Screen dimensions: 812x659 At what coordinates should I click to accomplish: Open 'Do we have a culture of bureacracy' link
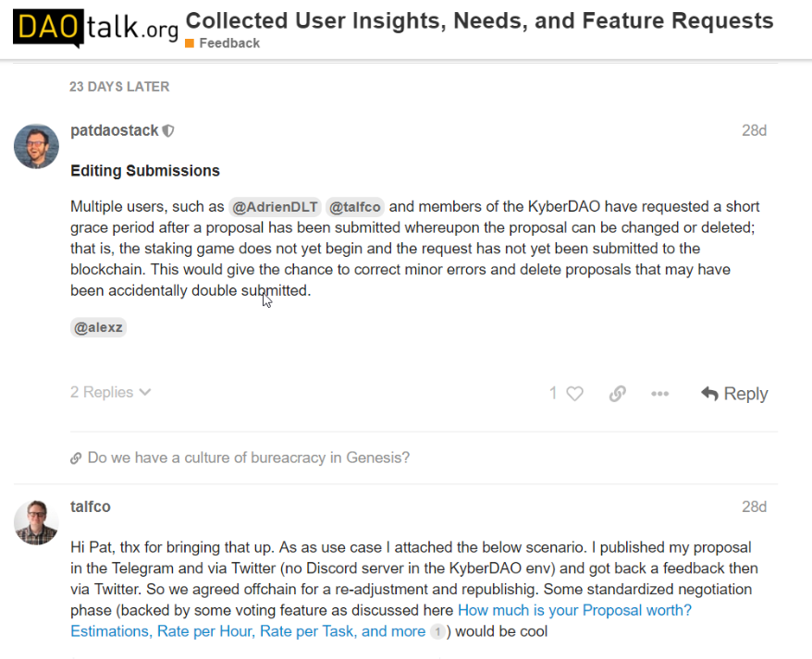248,458
